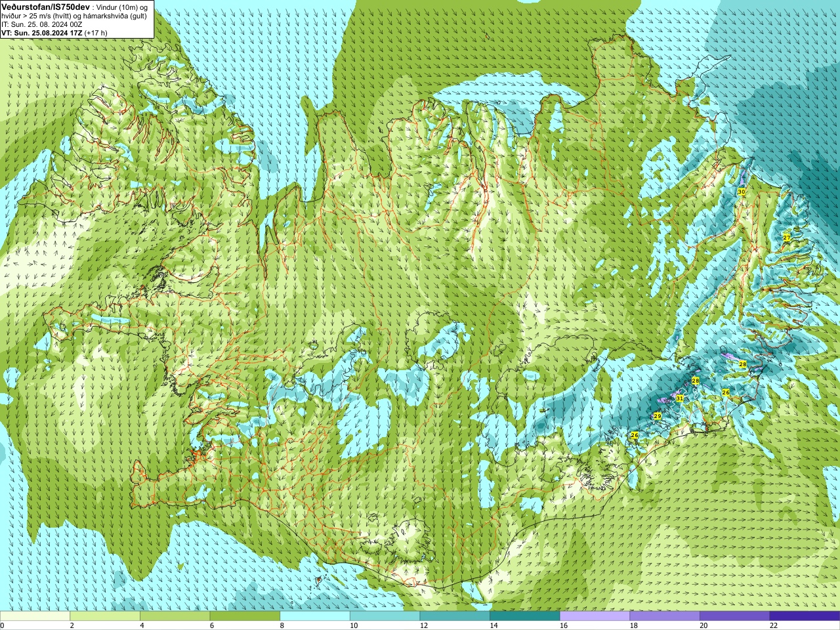The height and width of the screenshot is (630, 840).
Task: Click the 'hviður > 25 m/s (hvítt)' legend note
Action: [x=37, y=16]
